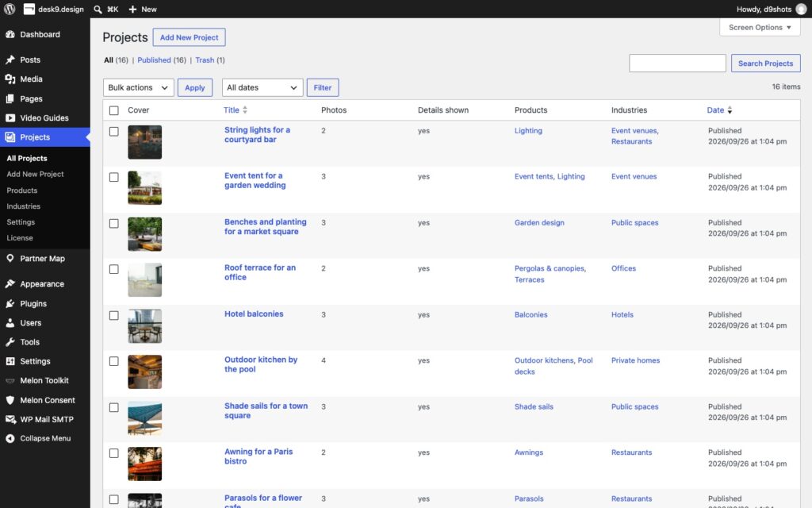Open the Industries submenu item
812x508 pixels.
click(x=23, y=206)
